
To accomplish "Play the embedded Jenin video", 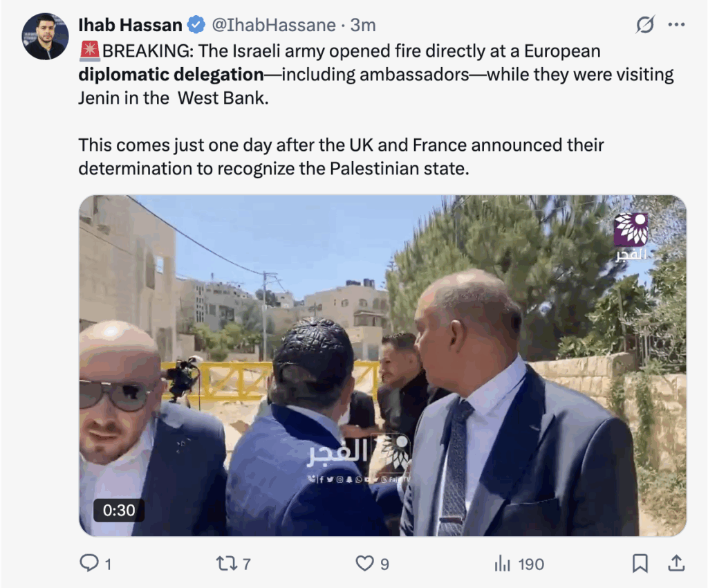I will 383,366.
